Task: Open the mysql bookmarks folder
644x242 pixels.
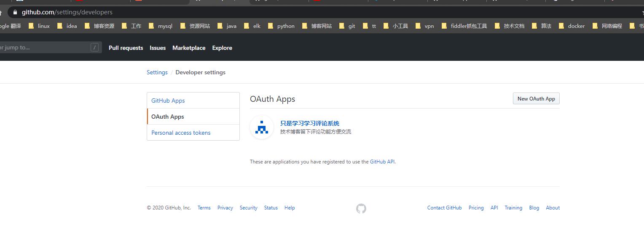Action: point(161,26)
